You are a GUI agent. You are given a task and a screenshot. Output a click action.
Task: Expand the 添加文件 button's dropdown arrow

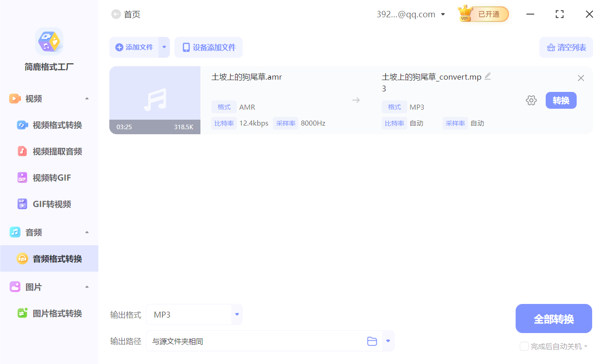pyautogui.click(x=164, y=47)
